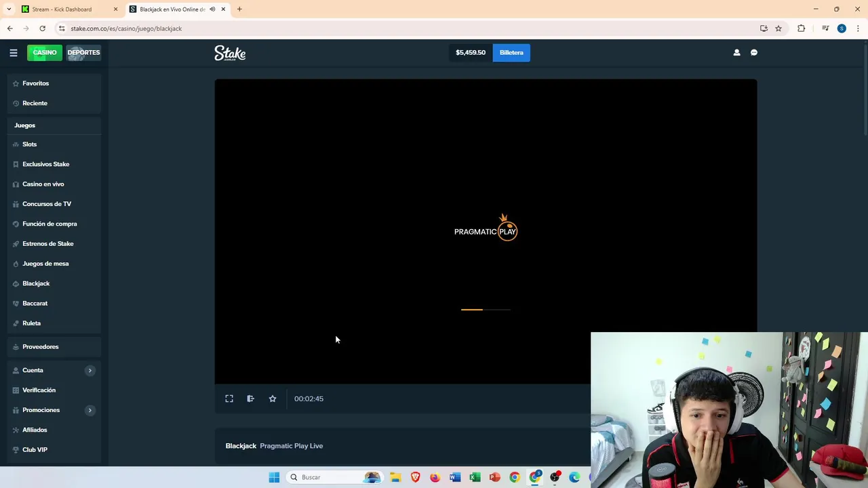Viewport: 868px width, 488px height.
Task: Open a new browser tab
Action: tap(239, 9)
